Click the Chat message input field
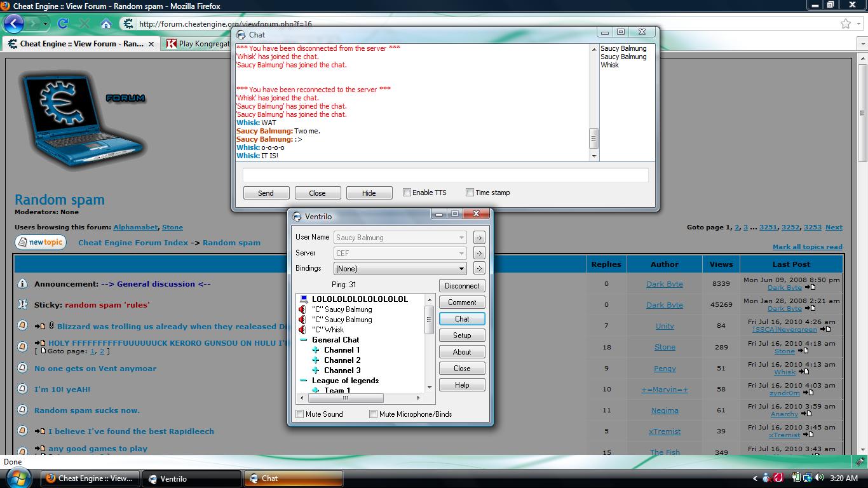868x488 pixels. (445, 175)
